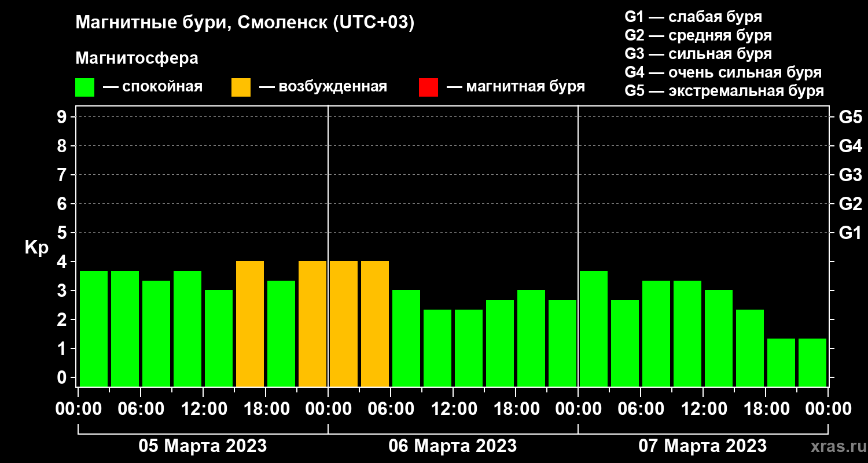Image resolution: width=868 pixels, height=463 pixels.
Task: Click the first green bar on 05 Марта
Action: (x=94, y=329)
